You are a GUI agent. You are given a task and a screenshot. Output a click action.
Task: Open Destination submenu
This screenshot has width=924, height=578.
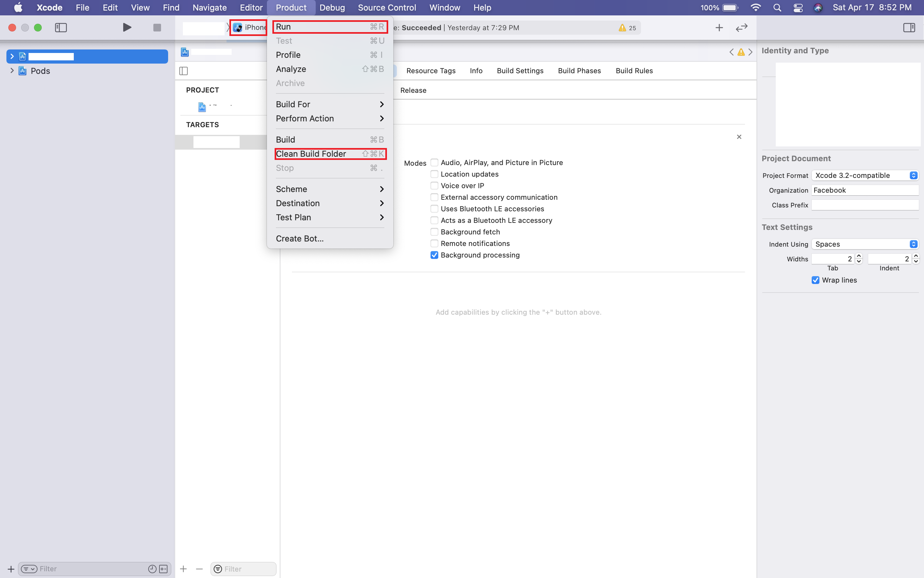pos(330,203)
